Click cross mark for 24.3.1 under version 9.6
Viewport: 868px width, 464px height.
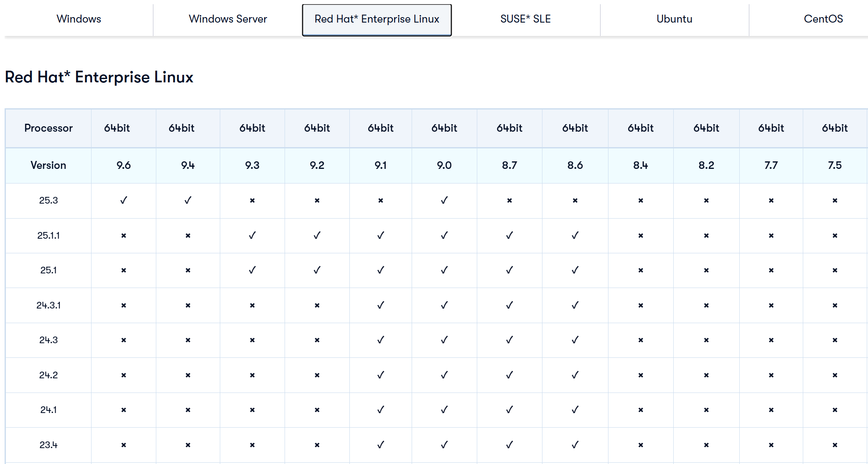(x=123, y=306)
